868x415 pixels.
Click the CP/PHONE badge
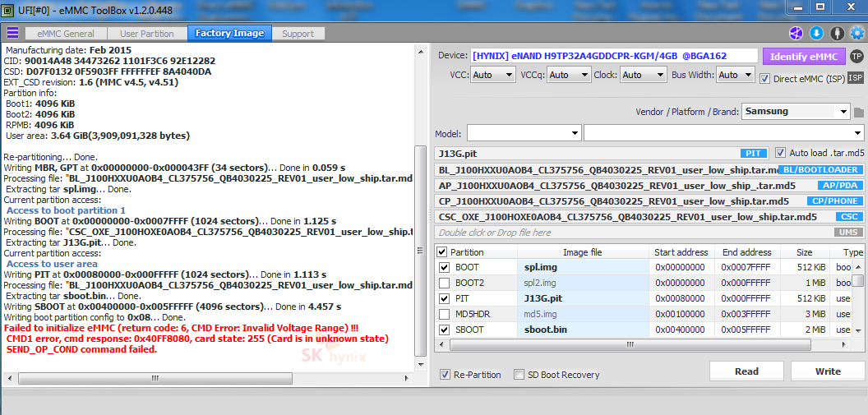coord(835,201)
